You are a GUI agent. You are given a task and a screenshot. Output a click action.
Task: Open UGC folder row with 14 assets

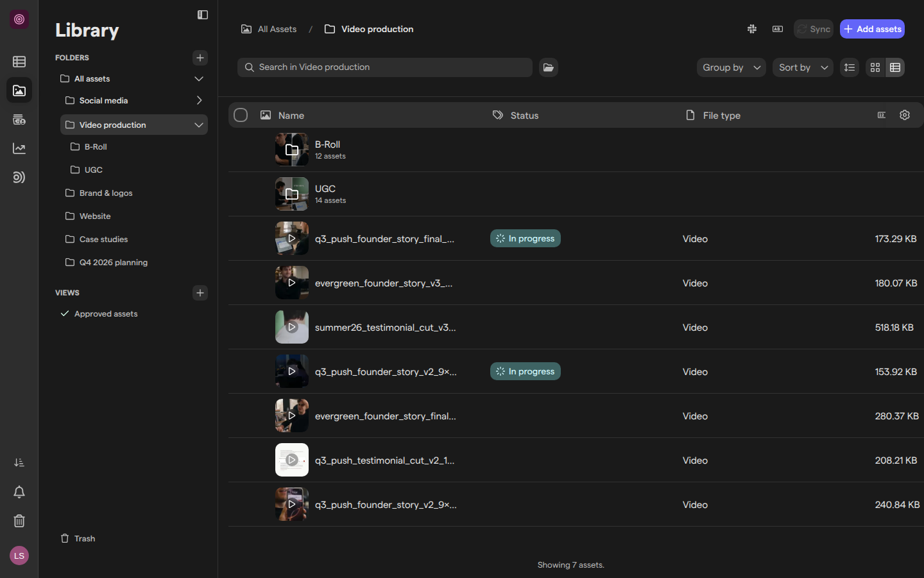point(576,194)
